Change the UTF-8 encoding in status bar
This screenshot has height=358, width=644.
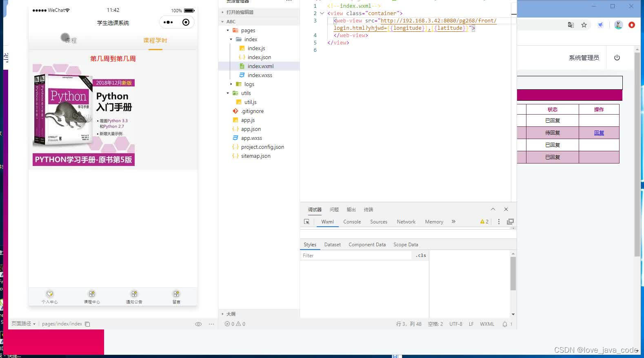456,324
